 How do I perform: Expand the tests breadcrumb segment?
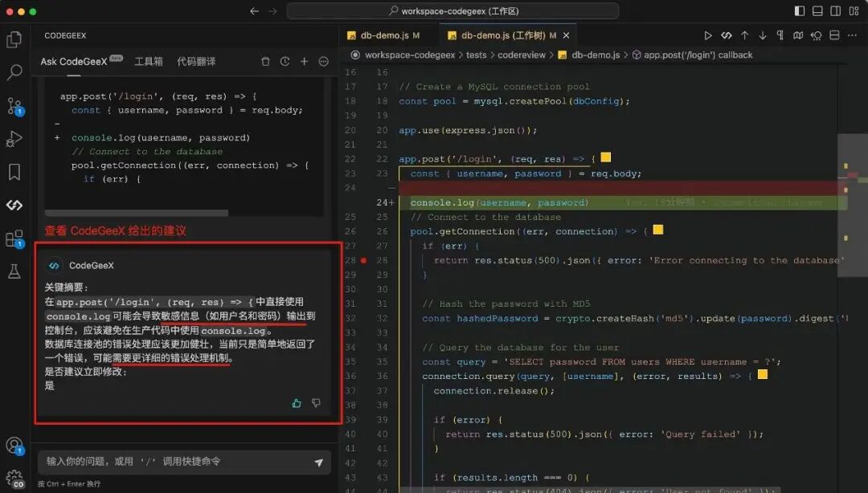tap(476, 55)
